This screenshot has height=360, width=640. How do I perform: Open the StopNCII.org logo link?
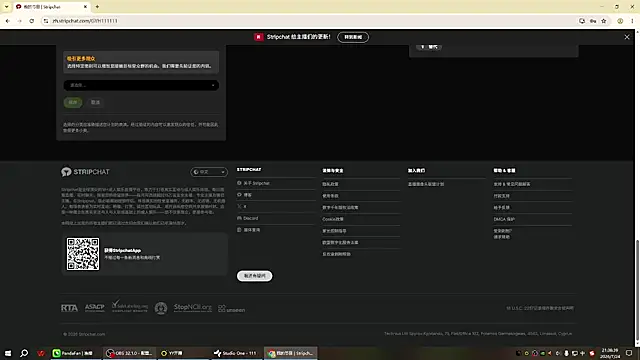[193, 307]
